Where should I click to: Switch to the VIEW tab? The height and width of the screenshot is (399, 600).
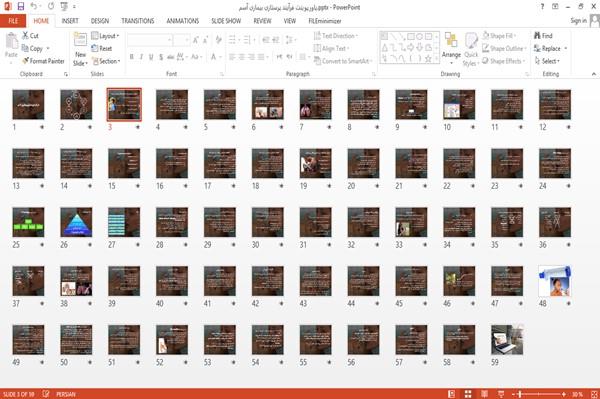pos(290,21)
